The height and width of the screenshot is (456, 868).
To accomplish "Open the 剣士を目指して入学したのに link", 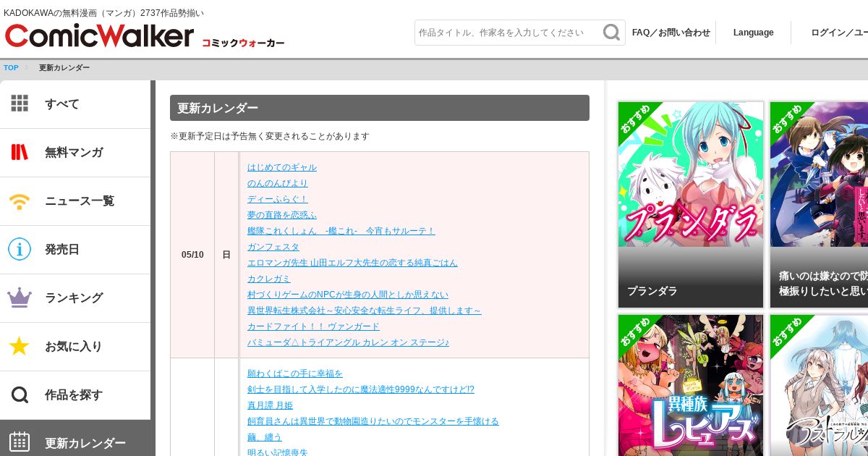I will click(361, 389).
